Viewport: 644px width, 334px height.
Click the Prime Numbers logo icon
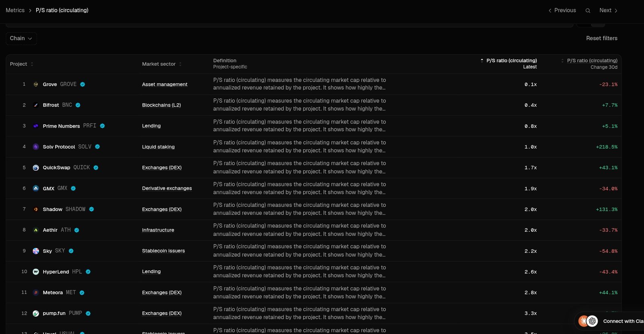tap(36, 126)
